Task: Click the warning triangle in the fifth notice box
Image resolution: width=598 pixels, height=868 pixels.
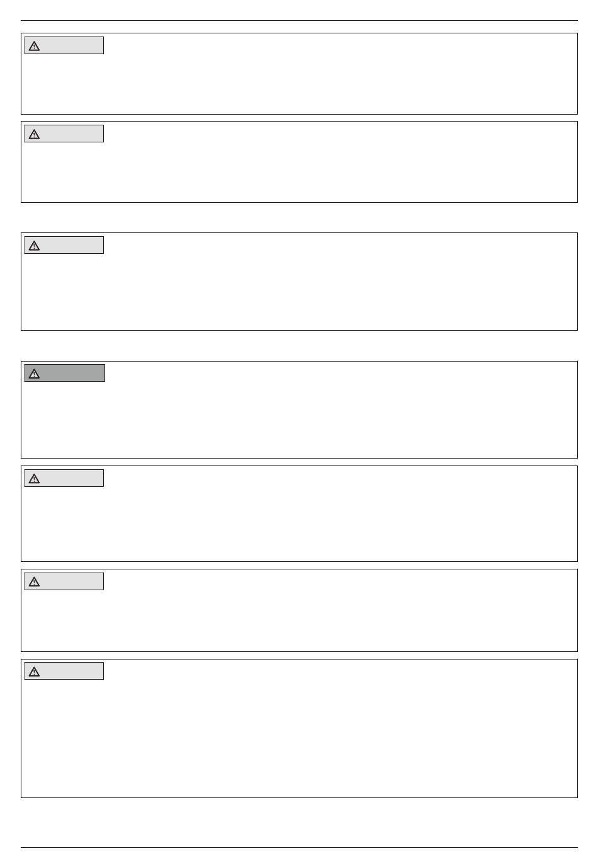Action: 34,479
